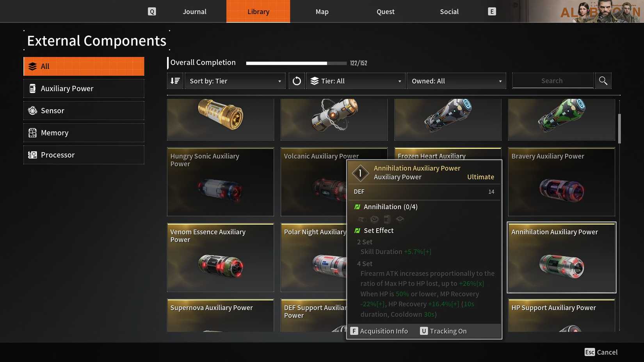Click the Q previous tab key icon
The height and width of the screenshot is (362, 644).
[x=152, y=11]
